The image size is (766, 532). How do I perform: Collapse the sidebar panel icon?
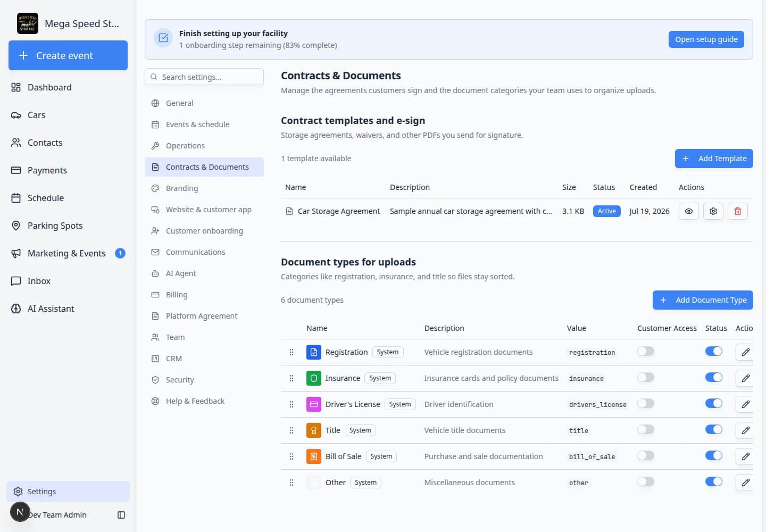[121, 515]
